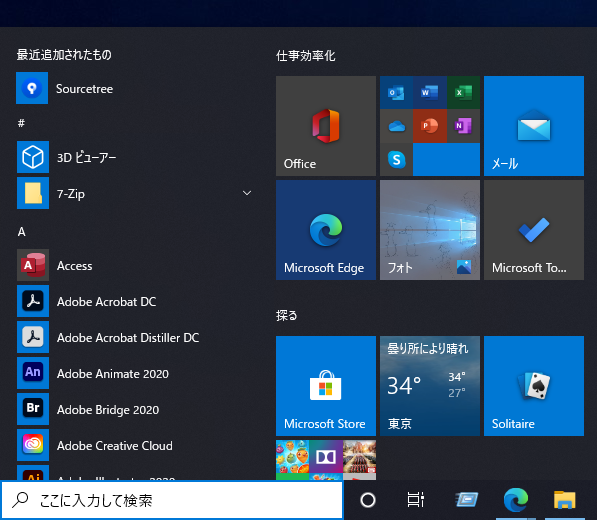This screenshot has width=597, height=520.
Task: Click the 7-Zip folder icon
Action: [33, 193]
